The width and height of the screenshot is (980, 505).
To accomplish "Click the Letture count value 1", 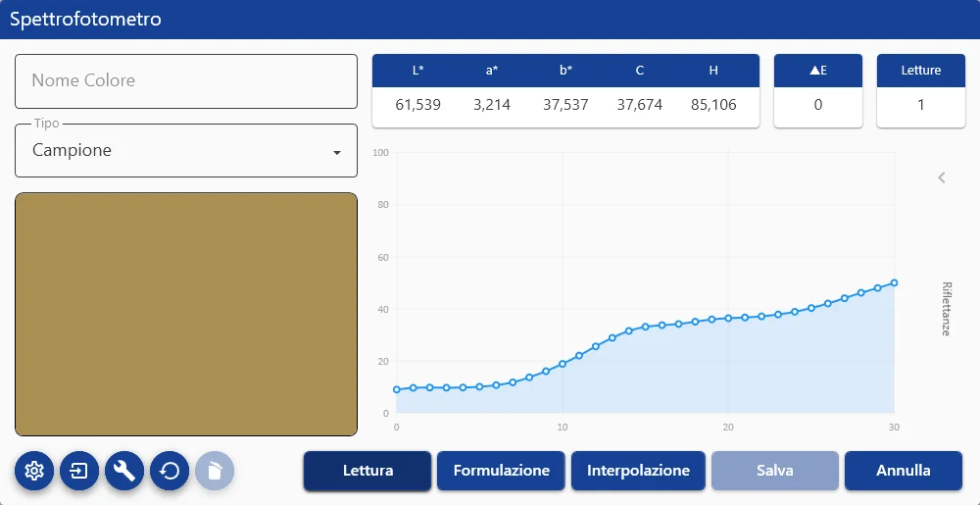I will point(920,105).
